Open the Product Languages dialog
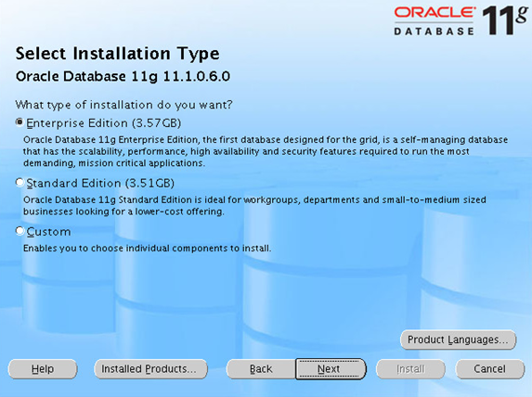Image resolution: width=532 pixels, height=397 pixels. click(458, 339)
